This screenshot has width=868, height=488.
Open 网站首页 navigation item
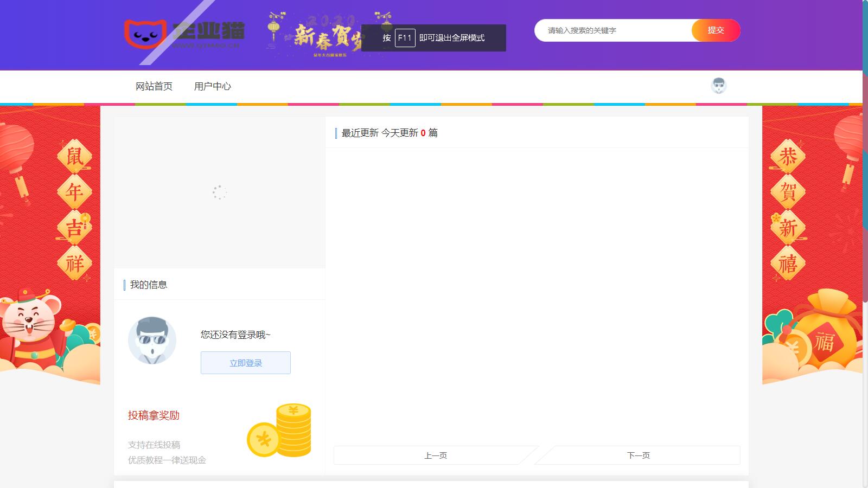[x=154, y=86]
